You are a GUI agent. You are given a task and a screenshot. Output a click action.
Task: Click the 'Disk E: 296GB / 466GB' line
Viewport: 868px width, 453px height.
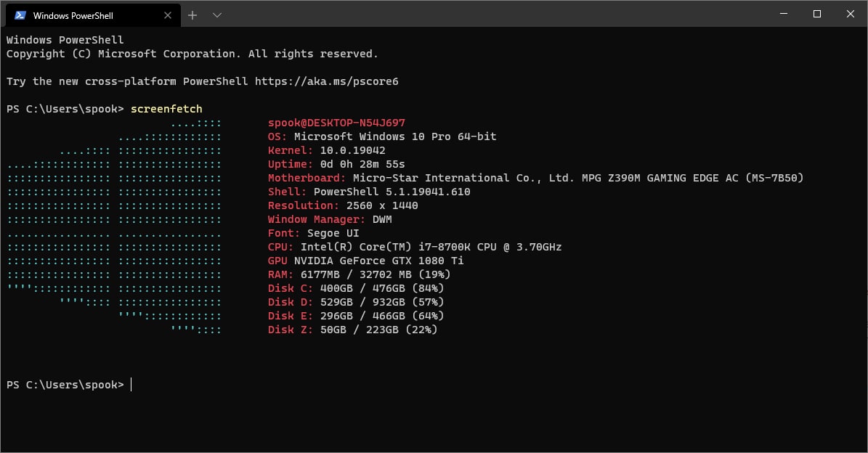pyautogui.click(x=356, y=317)
